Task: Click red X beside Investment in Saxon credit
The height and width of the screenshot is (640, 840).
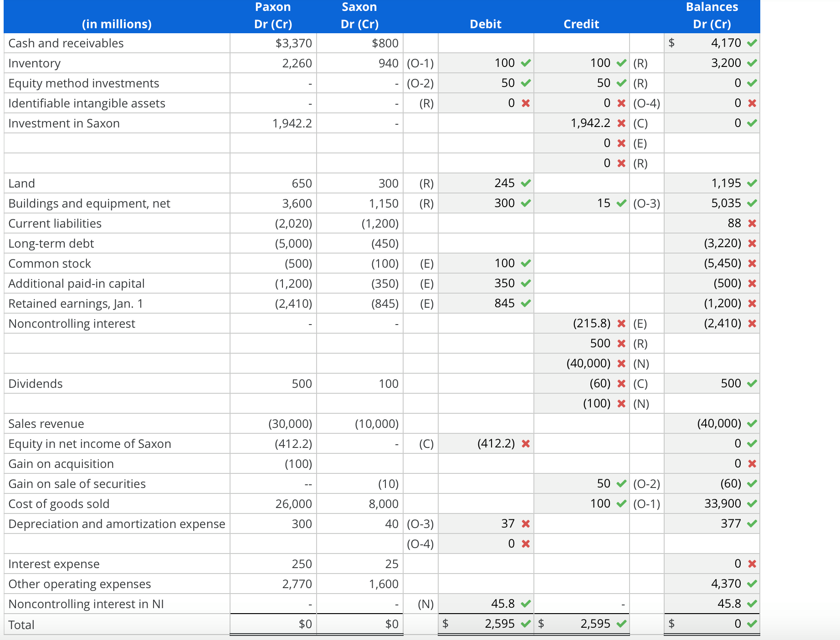Action: coord(621,123)
